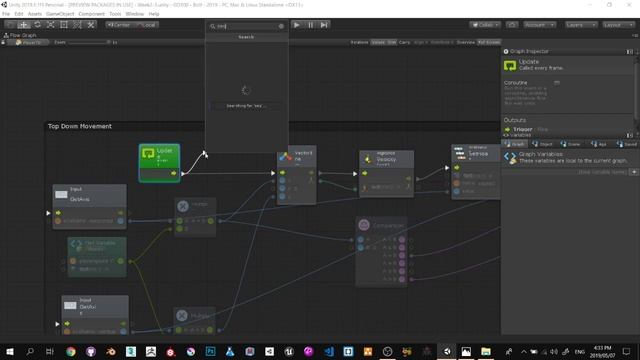This screenshot has height=360, width=640.
Task: Enable the Coroutine checkbox
Action: click(x=556, y=83)
